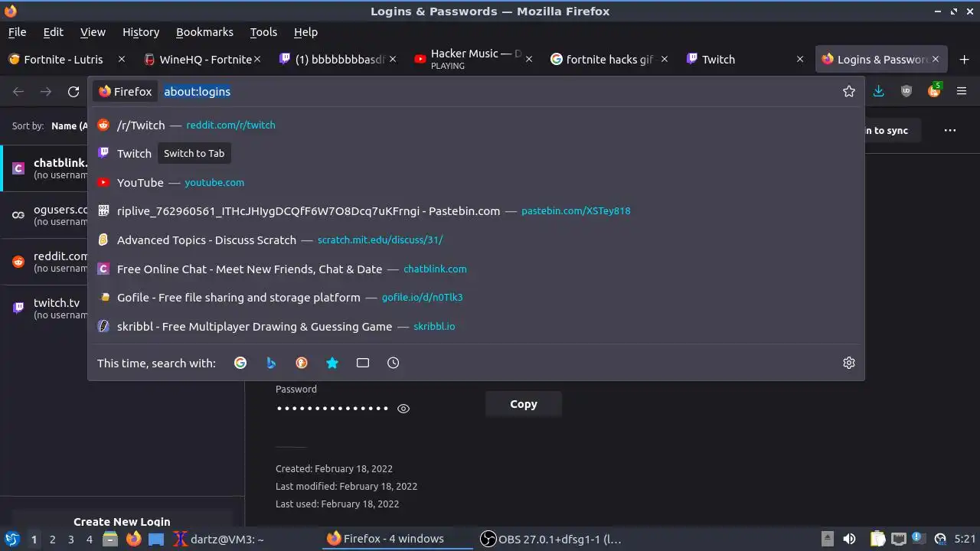Open the logins three-dot options menu
The width and height of the screenshot is (980, 551).
tap(950, 130)
